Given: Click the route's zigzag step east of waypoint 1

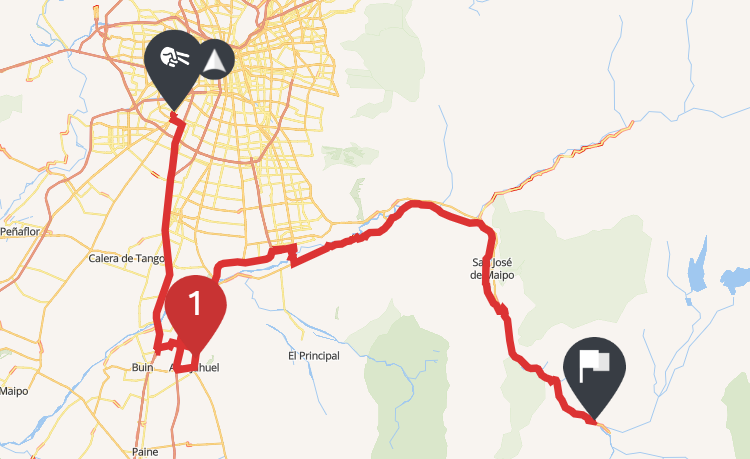Looking at the screenshot, I should click(290, 255).
